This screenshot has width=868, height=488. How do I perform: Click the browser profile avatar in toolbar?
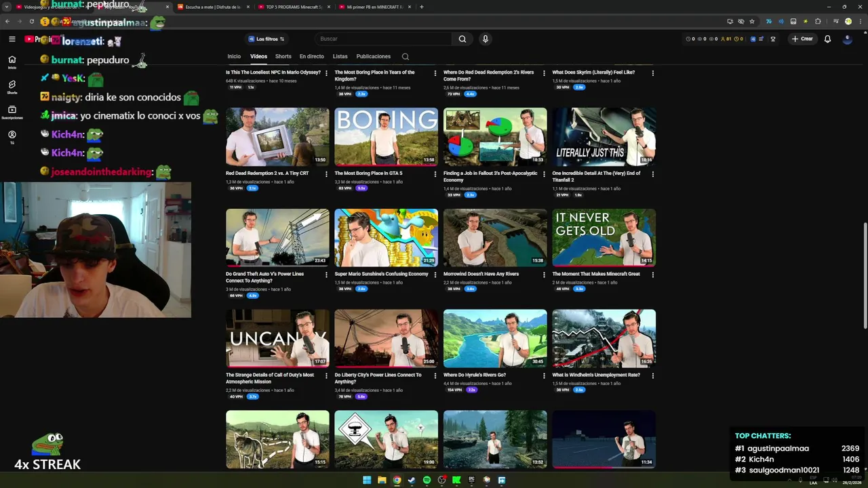tap(848, 22)
